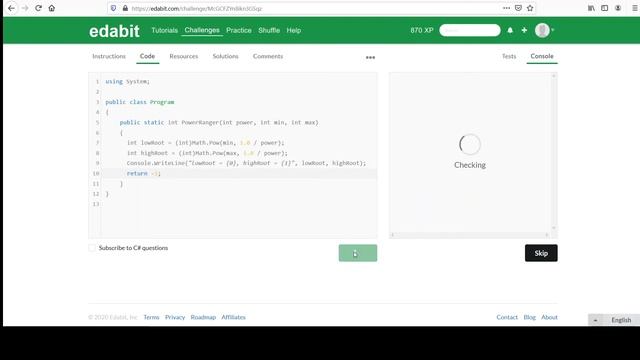Viewport: 640px width, 360px height.
Task: Click the return -1 code line
Action: coord(144,173)
